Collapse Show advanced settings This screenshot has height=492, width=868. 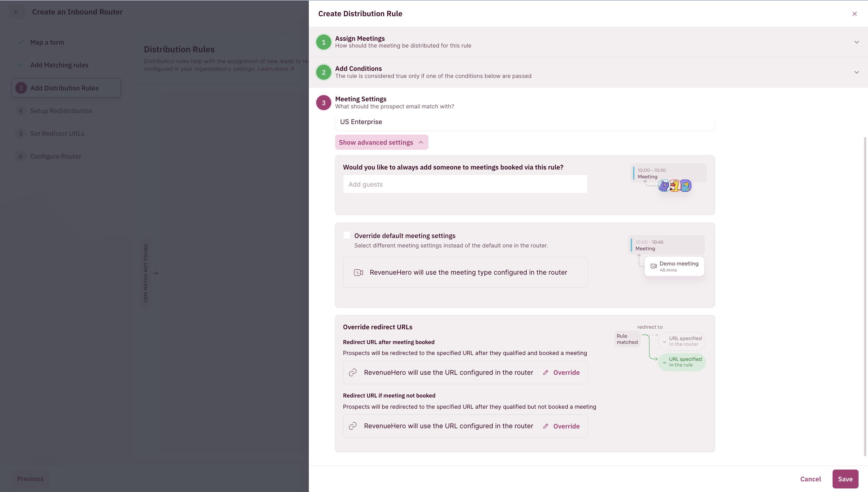coord(381,142)
